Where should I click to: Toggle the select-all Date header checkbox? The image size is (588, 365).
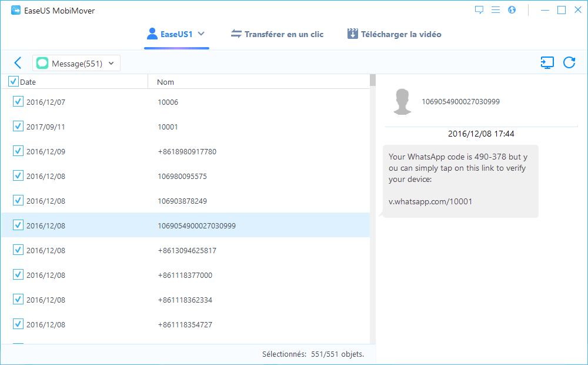click(14, 82)
